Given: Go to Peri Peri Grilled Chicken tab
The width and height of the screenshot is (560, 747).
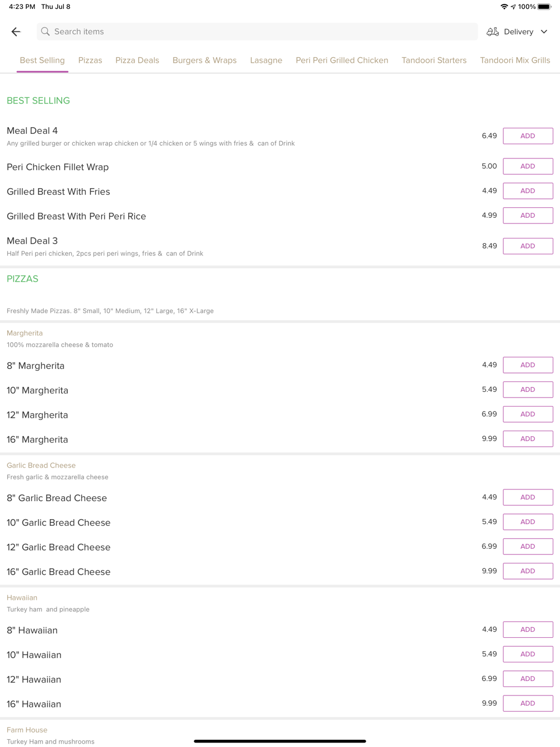Looking at the screenshot, I should tap(342, 60).
